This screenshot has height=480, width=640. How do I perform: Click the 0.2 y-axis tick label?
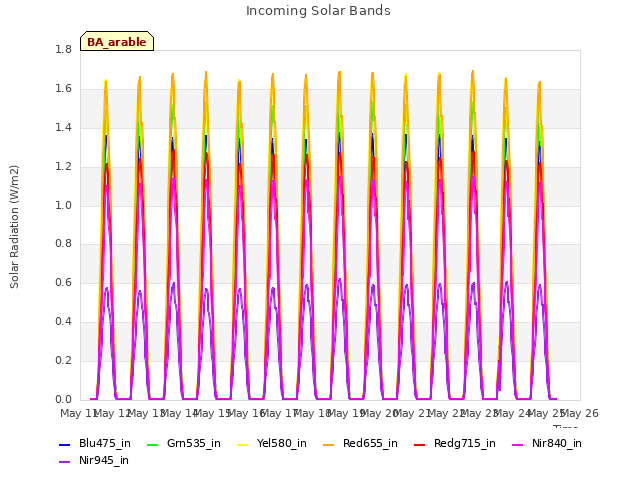pos(63,360)
